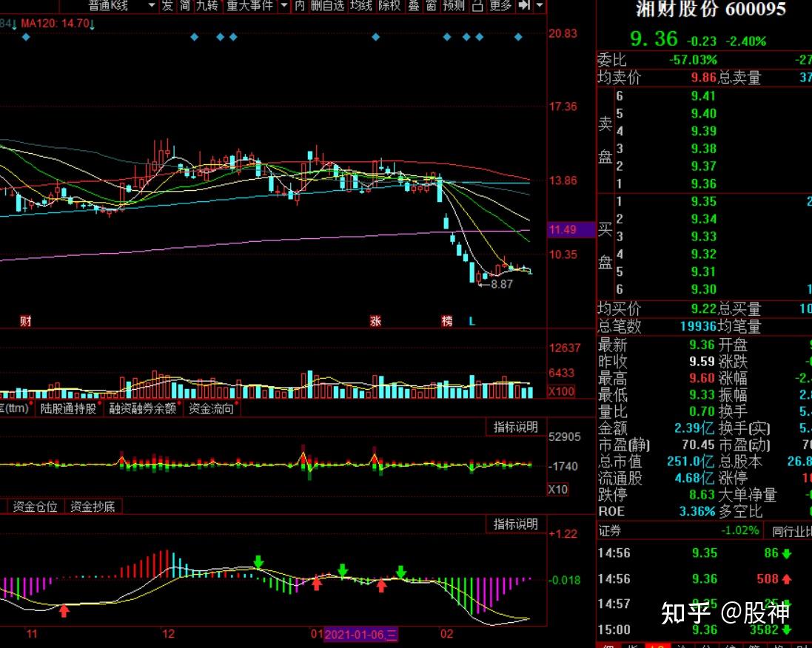Click the 湘财股份 600095 stock title
Image resolution: width=812 pixels, height=648 pixels.
[711, 10]
